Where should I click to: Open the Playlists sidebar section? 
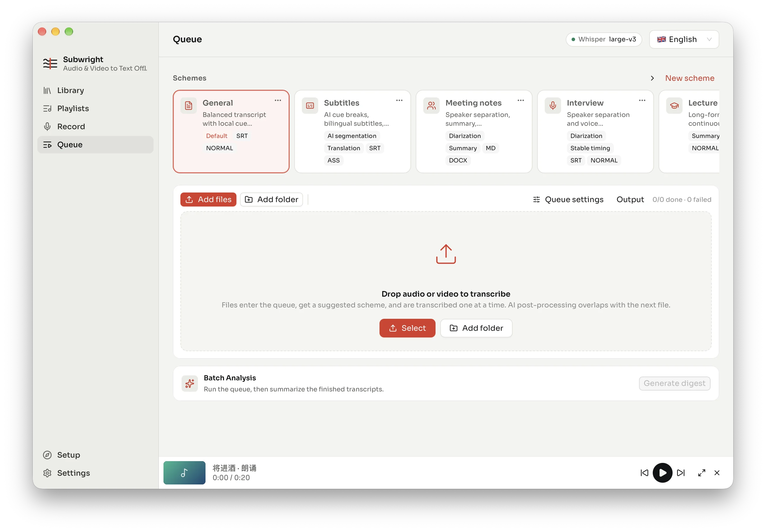click(x=95, y=108)
